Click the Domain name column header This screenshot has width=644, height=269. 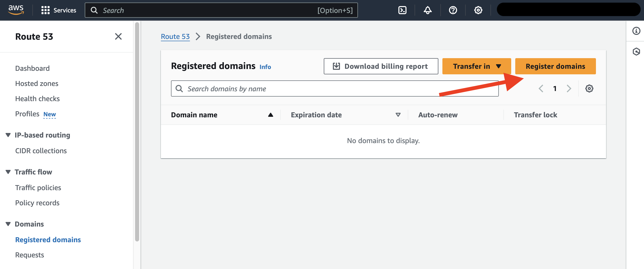194,115
